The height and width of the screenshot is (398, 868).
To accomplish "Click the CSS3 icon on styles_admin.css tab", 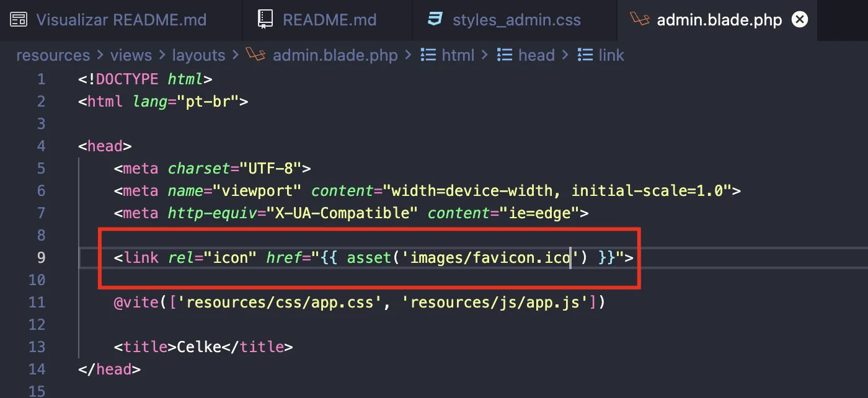I will 435,19.
